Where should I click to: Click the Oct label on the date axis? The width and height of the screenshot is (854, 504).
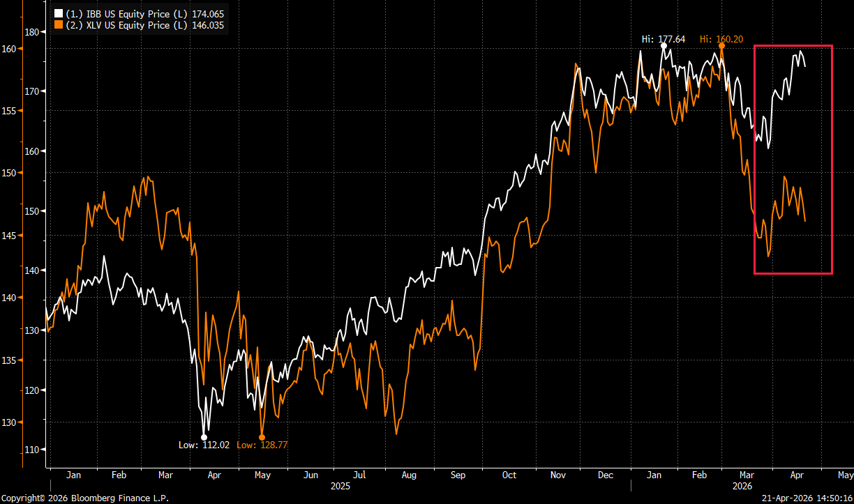509,475
